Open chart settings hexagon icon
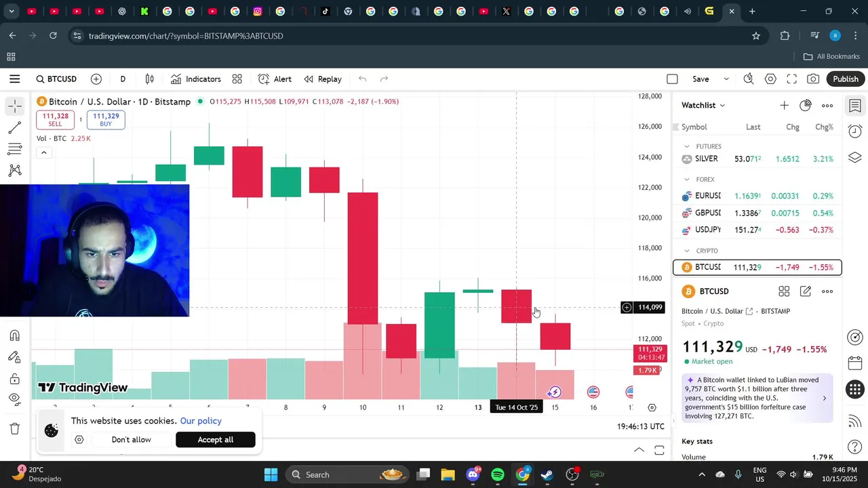868x488 pixels. click(770, 79)
